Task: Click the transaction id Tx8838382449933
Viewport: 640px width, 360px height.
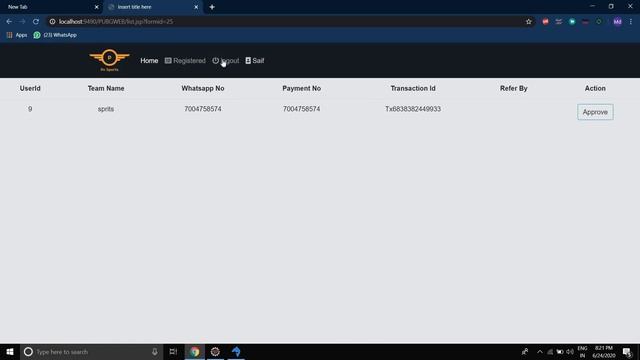Action: [x=413, y=109]
